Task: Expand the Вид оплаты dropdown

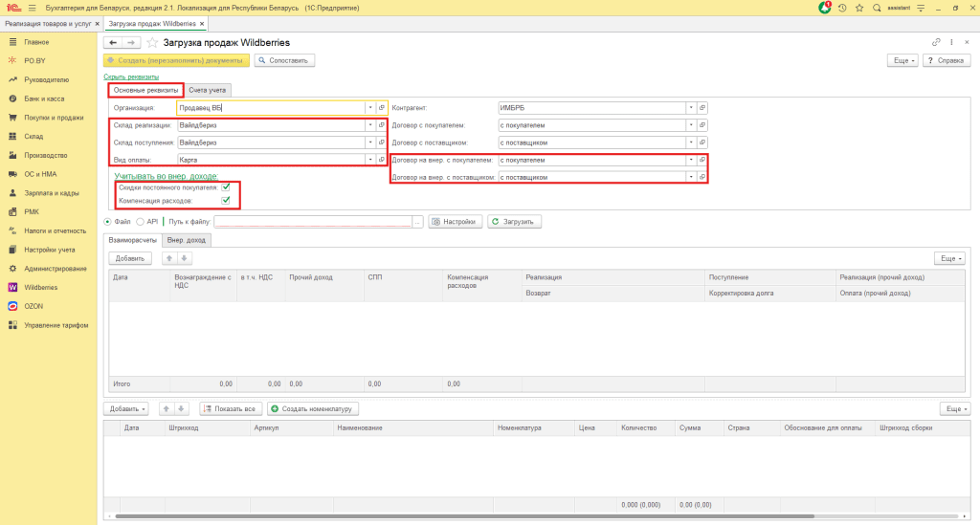Action: (x=369, y=160)
